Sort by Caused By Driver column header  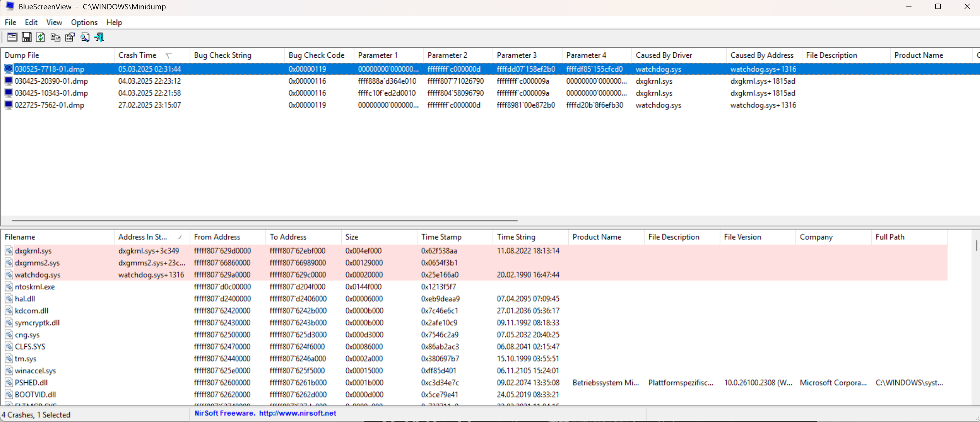coord(664,55)
